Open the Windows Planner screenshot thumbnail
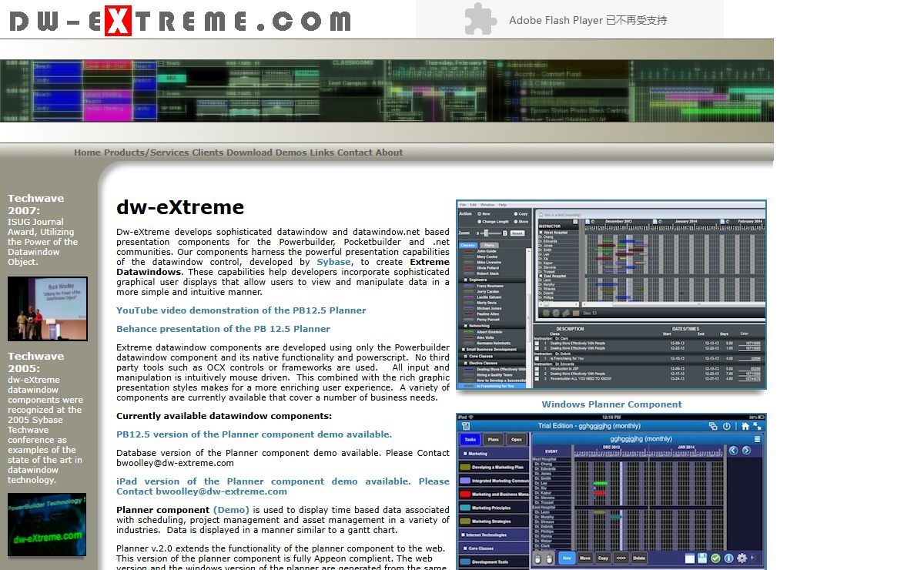924x570 pixels. pyautogui.click(x=611, y=295)
